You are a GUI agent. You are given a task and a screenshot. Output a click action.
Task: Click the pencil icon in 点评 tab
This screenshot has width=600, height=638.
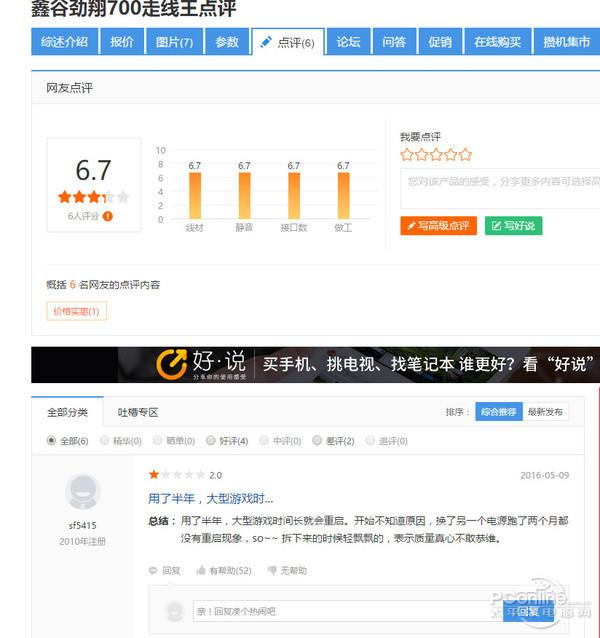pyautogui.click(x=266, y=42)
